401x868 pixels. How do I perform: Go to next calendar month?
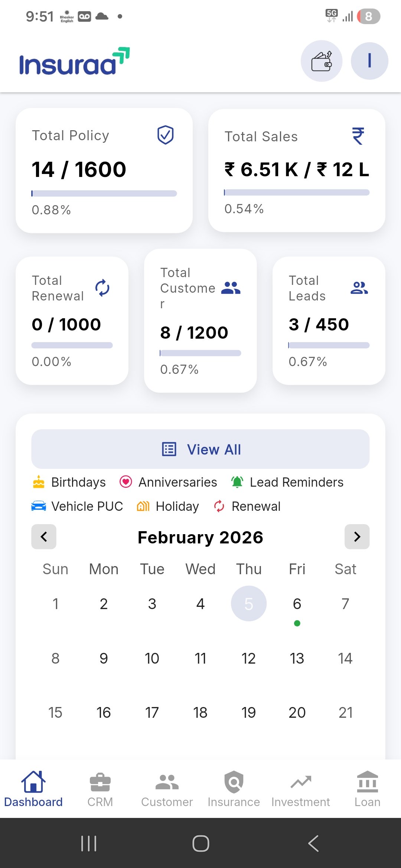tap(357, 536)
